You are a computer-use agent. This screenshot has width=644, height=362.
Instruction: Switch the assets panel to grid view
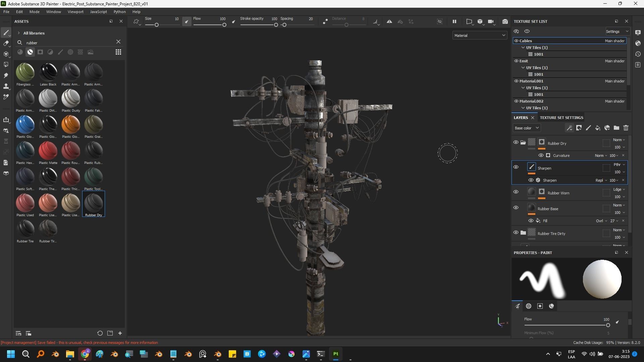(118, 52)
